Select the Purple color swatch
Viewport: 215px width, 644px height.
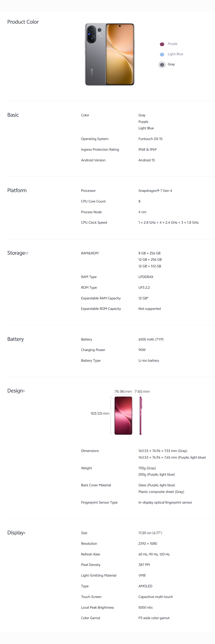point(162,44)
